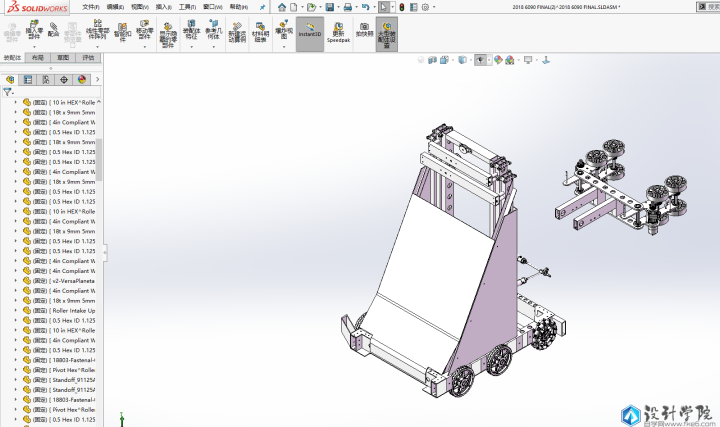The width and height of the screenshot is (720, 427).
Task: Click the Home icon in the title bar
Action: pyautogui.click(x=282, y=7)
